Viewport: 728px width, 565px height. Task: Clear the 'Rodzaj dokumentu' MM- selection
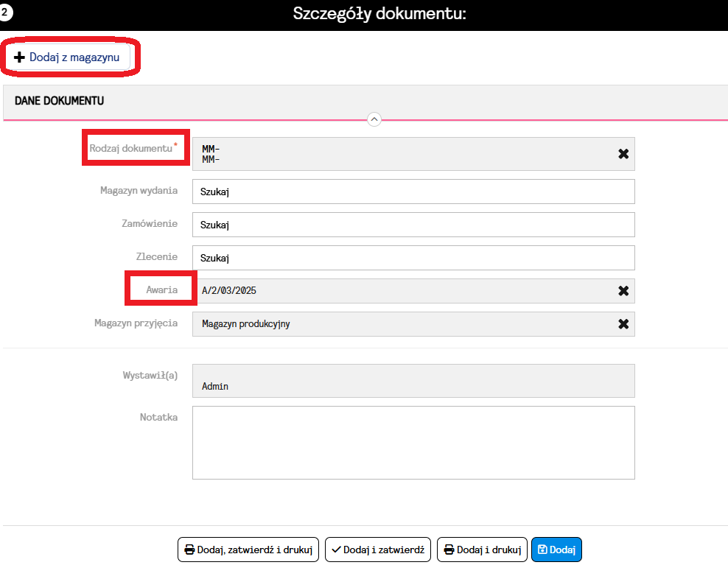(x=623, y=154)
